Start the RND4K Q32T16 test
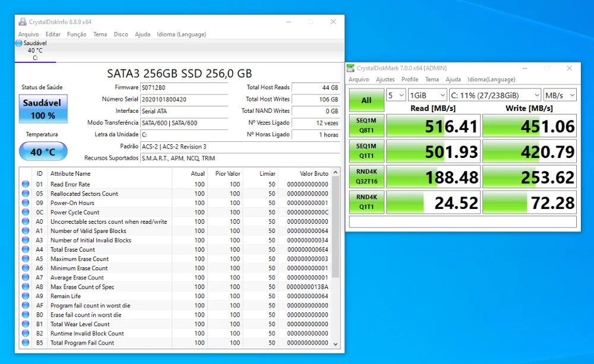594x364 pixels. [366, 176]
